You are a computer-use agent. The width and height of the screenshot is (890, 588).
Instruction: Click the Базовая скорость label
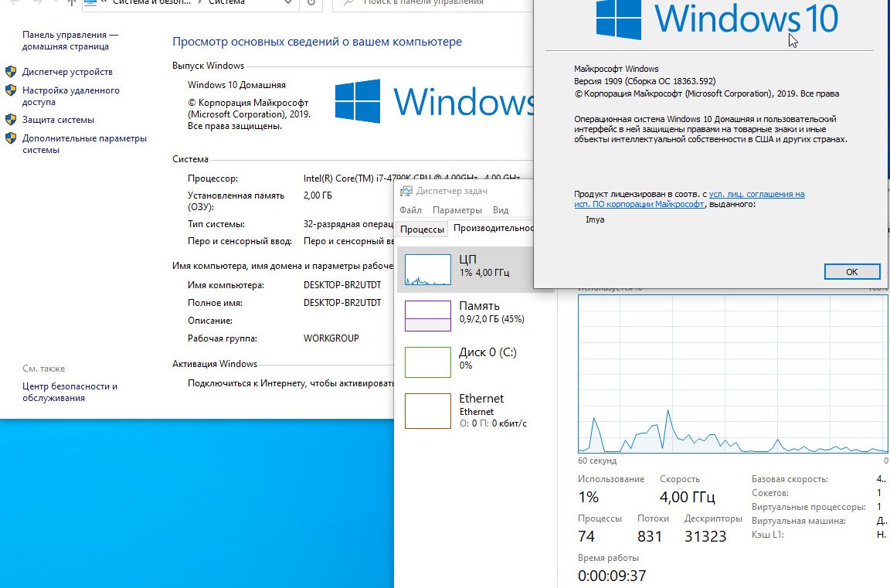tap(790, 479)
